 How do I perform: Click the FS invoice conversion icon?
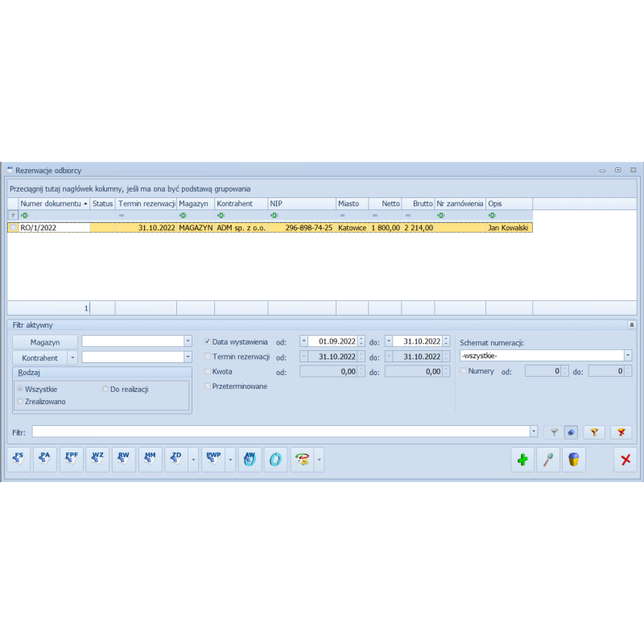coord(19,459)
